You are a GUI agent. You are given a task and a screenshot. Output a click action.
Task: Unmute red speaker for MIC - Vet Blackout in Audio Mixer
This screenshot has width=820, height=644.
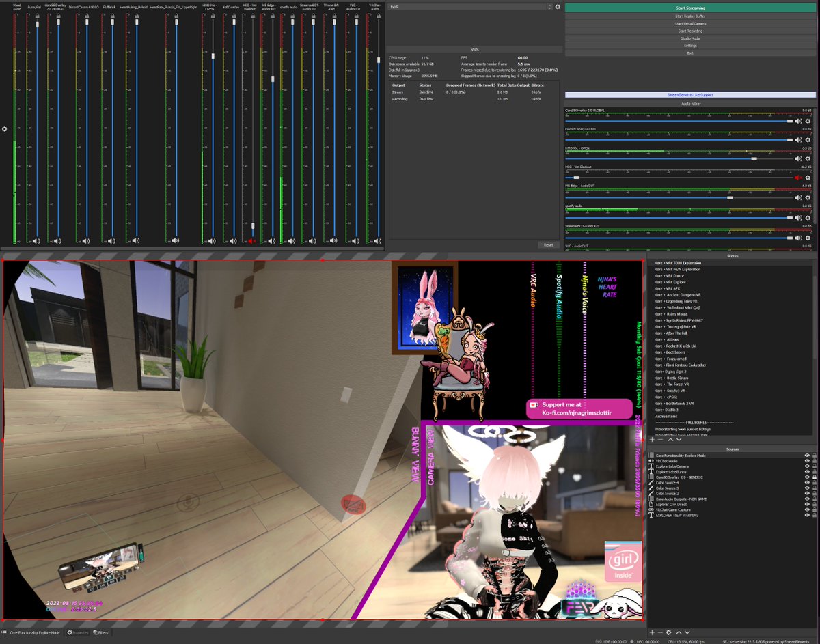point(797,178)
